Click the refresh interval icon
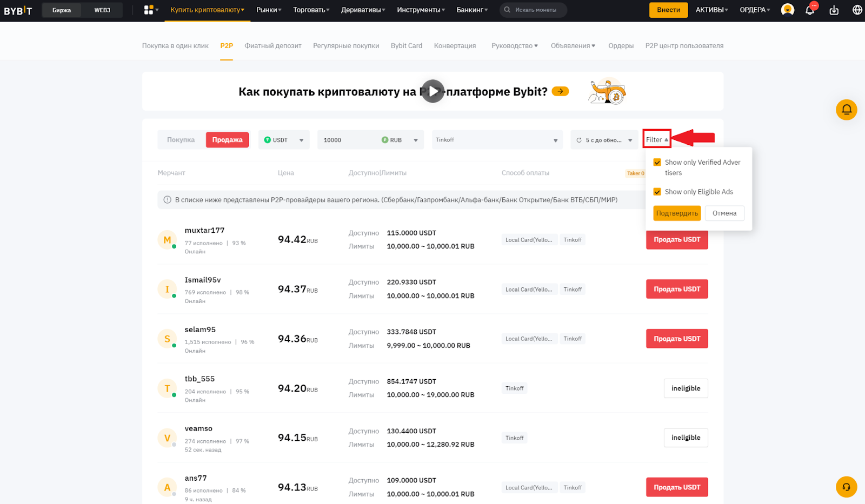 (x=579, y=140)
